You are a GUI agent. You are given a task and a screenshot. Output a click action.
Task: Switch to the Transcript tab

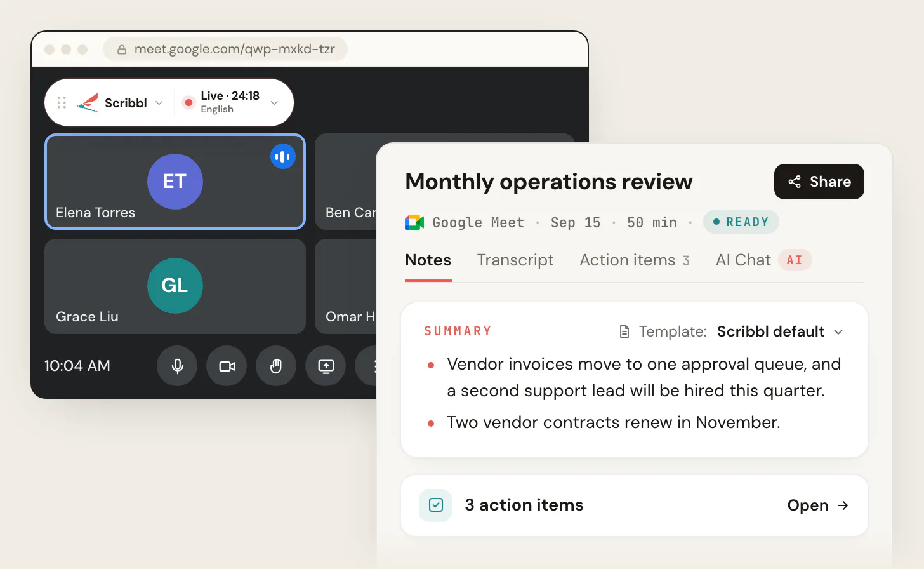[515, 260]
